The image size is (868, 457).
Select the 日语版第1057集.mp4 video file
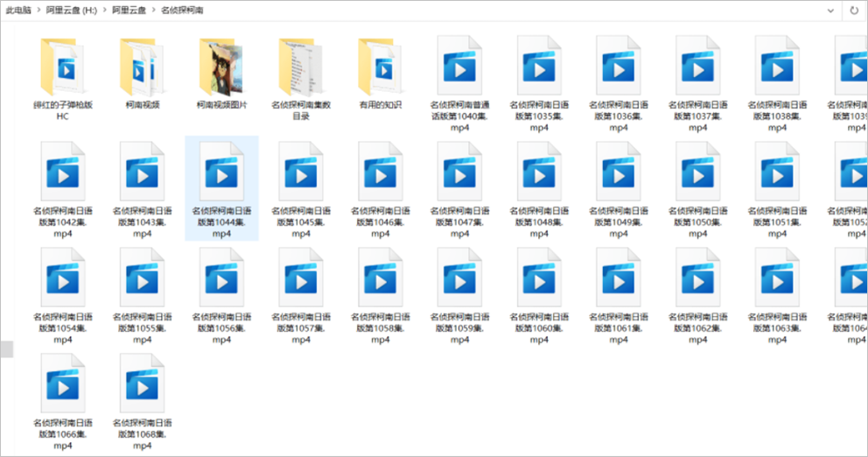(x=301, y=296)
